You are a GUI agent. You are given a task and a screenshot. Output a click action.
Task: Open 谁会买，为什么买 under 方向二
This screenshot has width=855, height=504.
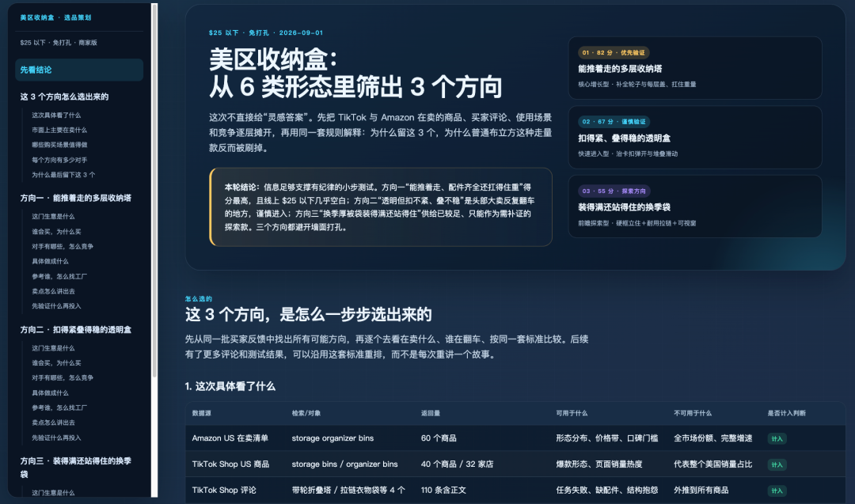pos(56,362)
